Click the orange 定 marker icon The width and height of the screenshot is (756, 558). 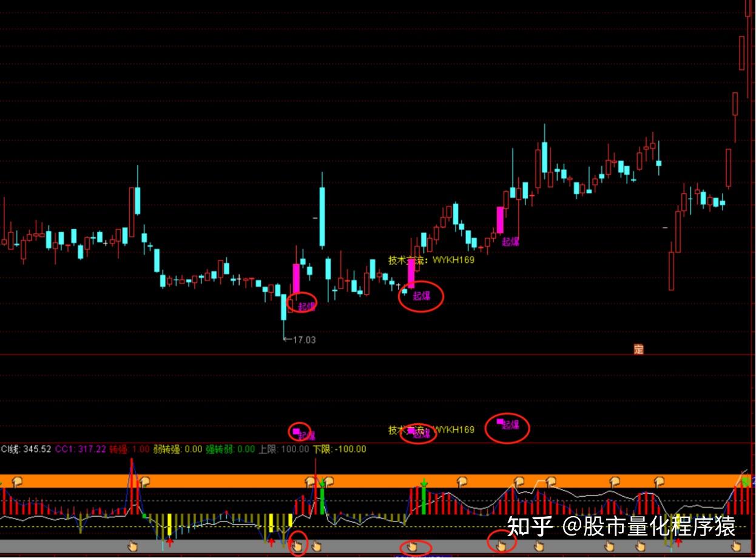click(638, 349)
